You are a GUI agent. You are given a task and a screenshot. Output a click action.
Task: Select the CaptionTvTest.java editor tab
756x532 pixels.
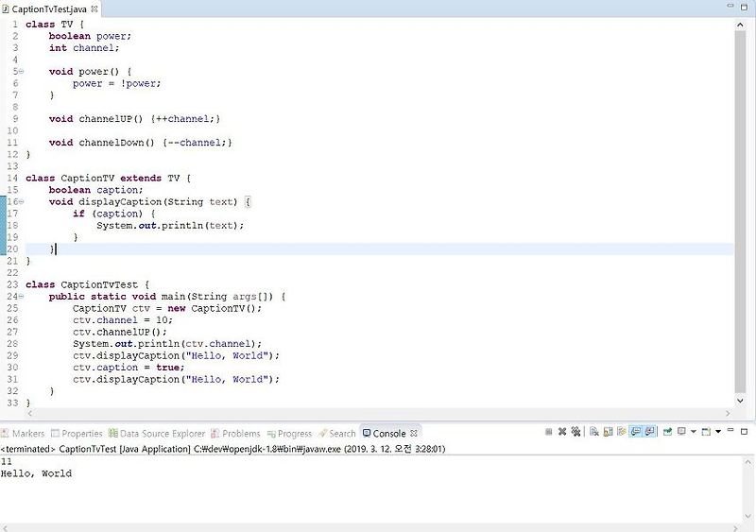click(x=49, y=9)
